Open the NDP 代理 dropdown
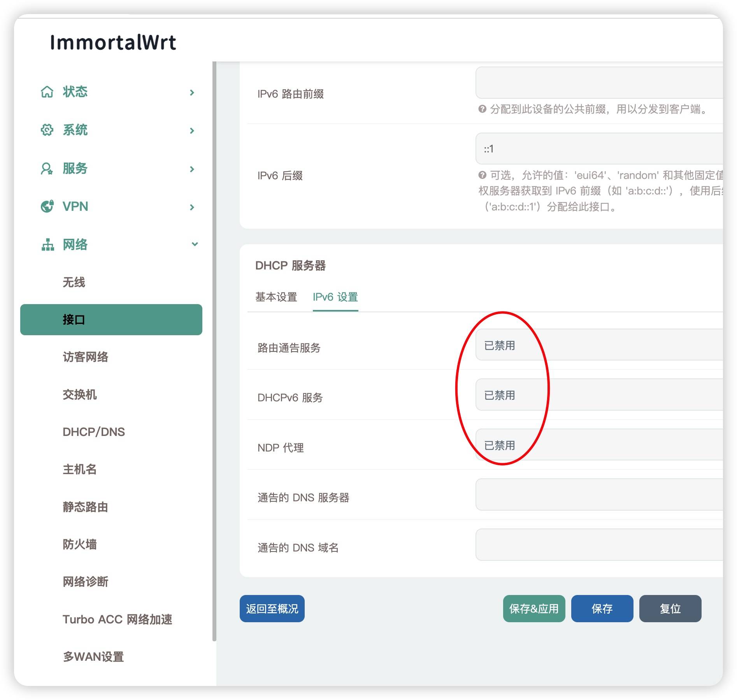This screenshot has height=700, width=737. tap(603, 445)
